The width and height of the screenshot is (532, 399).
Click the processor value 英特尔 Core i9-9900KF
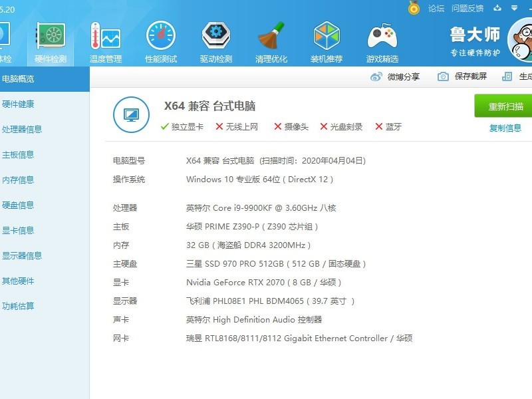tap(261, 207)
